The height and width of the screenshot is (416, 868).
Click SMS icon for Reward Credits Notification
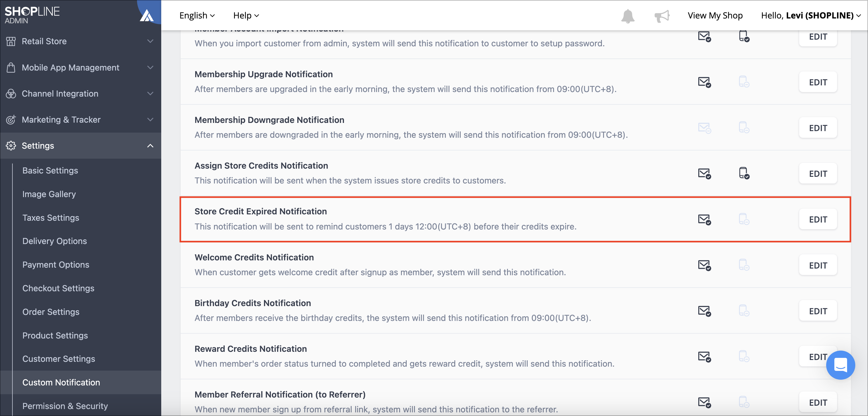(x=744, y=357)
